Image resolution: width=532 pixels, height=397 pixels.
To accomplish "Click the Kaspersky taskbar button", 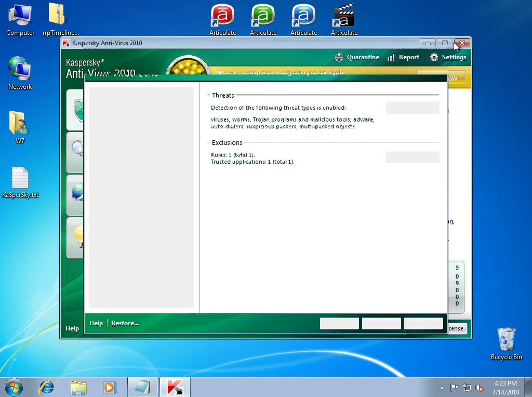I will point(175,387).
